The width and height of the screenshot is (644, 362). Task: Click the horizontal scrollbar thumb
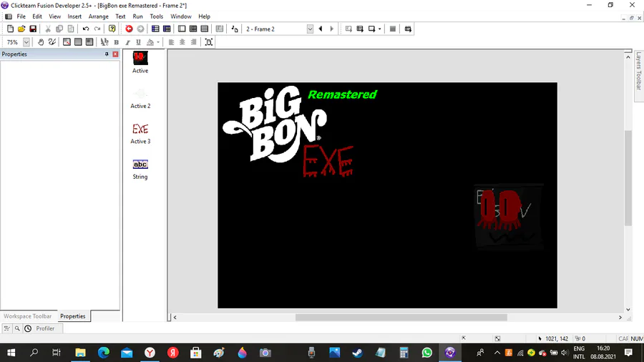coord(401,317)
